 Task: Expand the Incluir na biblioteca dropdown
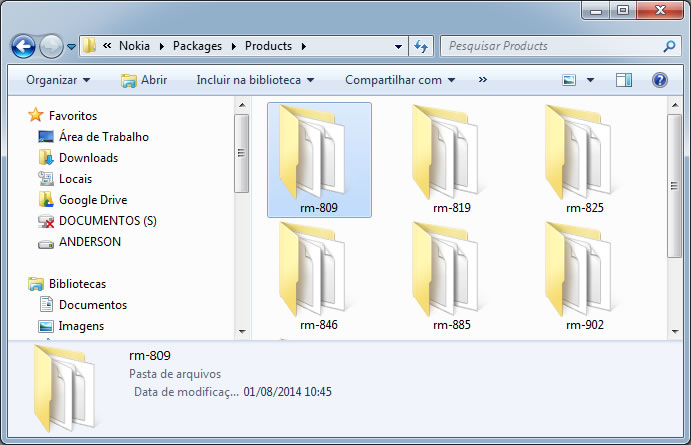(x=255, y=80)
